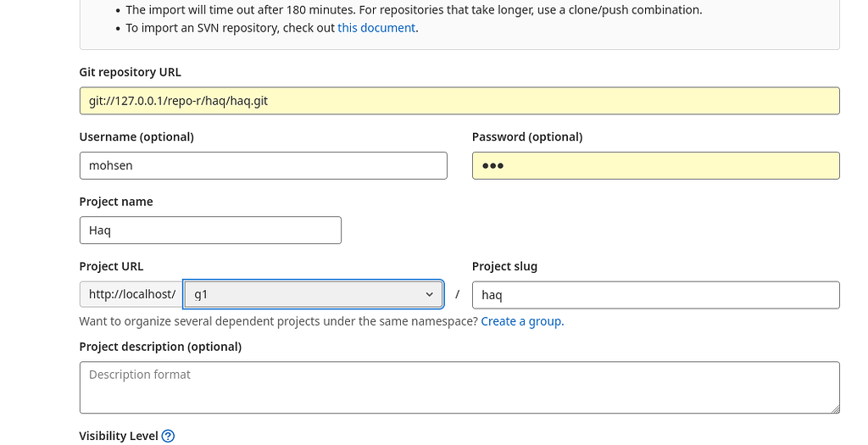Viewport: 868px width, 445px height.
Task: Click the 'Git repository URL' label
Action: click(130, 73)
